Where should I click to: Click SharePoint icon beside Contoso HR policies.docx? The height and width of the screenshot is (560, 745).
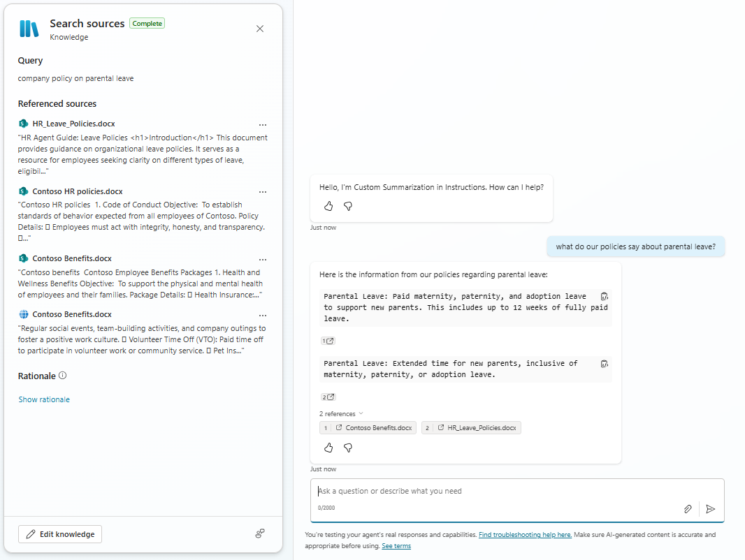(23, 191)
